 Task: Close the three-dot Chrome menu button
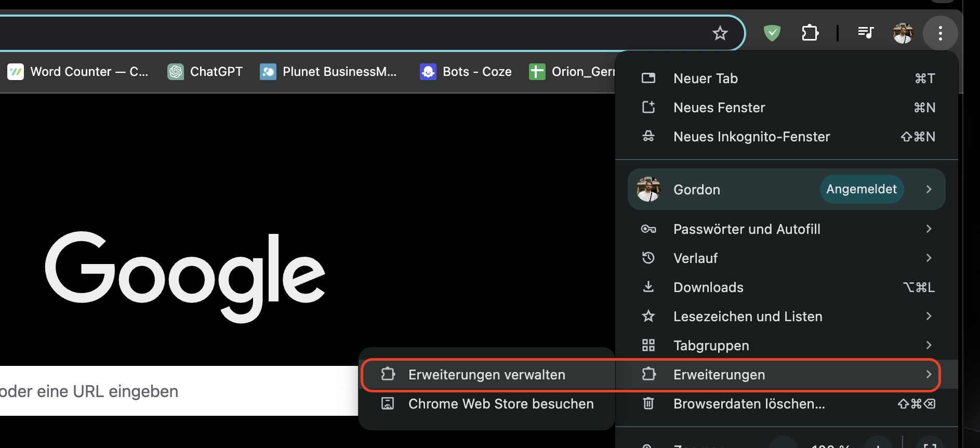tap(941, 33)
